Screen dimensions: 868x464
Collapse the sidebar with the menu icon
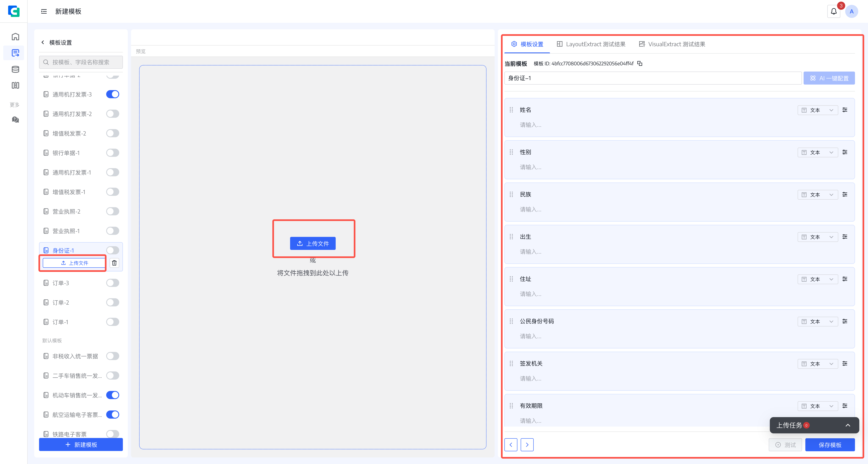pyautogui.click(x=44, y=11)
